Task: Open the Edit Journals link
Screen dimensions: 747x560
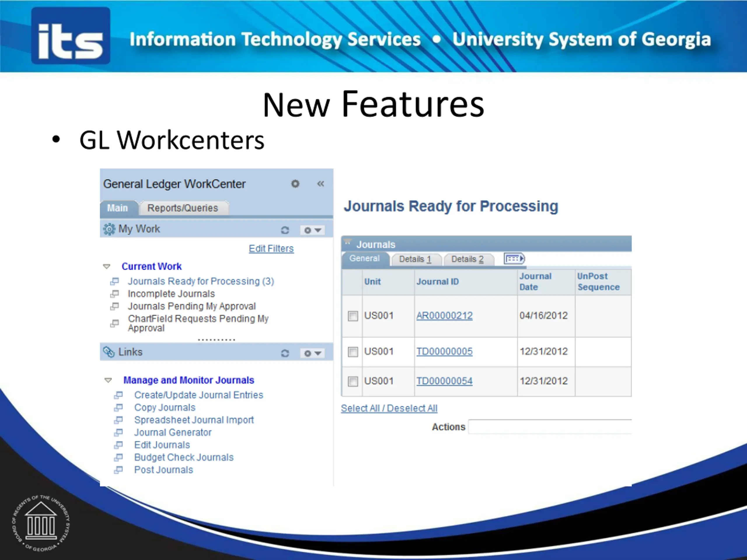Action: [162, 445]
